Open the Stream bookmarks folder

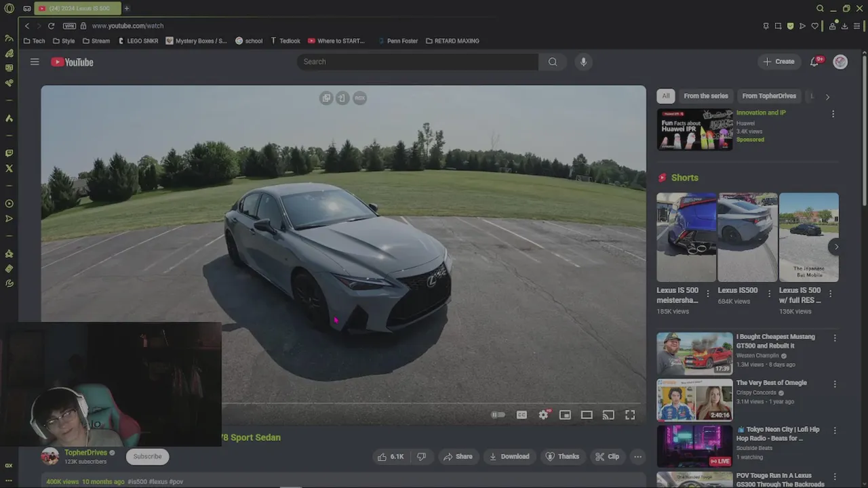click(96, 41)
